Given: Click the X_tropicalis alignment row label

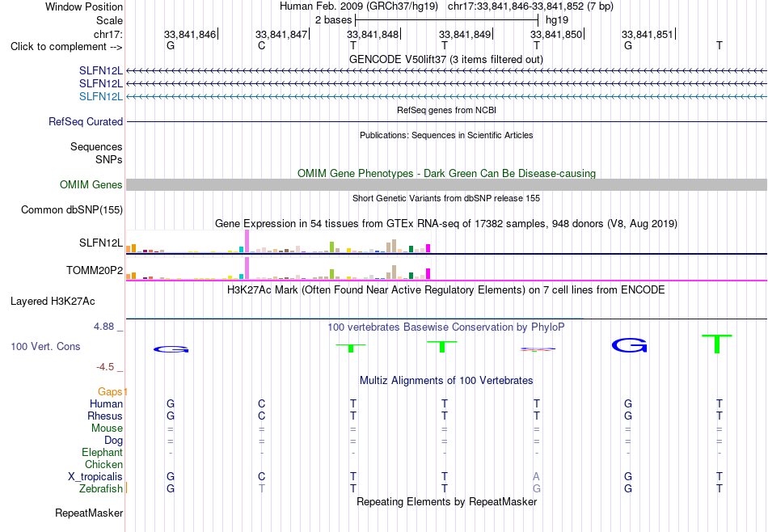Looking at the screenshot, I should (x=95, y=477).
